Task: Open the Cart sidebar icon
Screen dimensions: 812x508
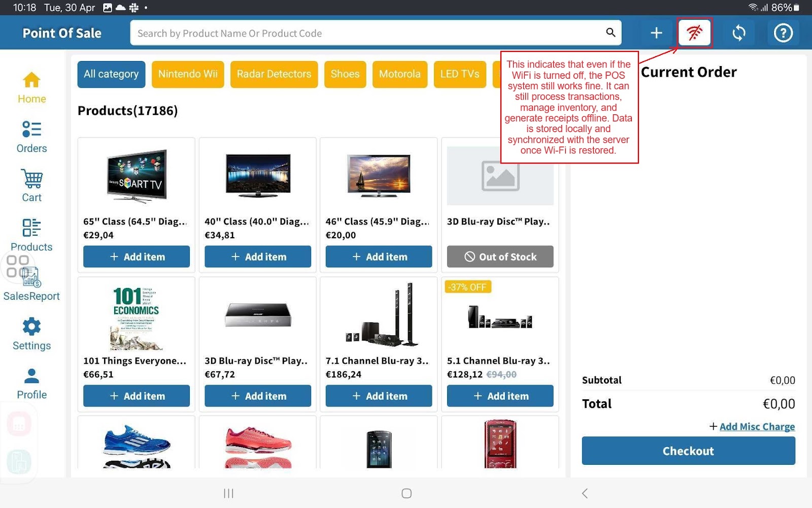Action: pos(31,186)
